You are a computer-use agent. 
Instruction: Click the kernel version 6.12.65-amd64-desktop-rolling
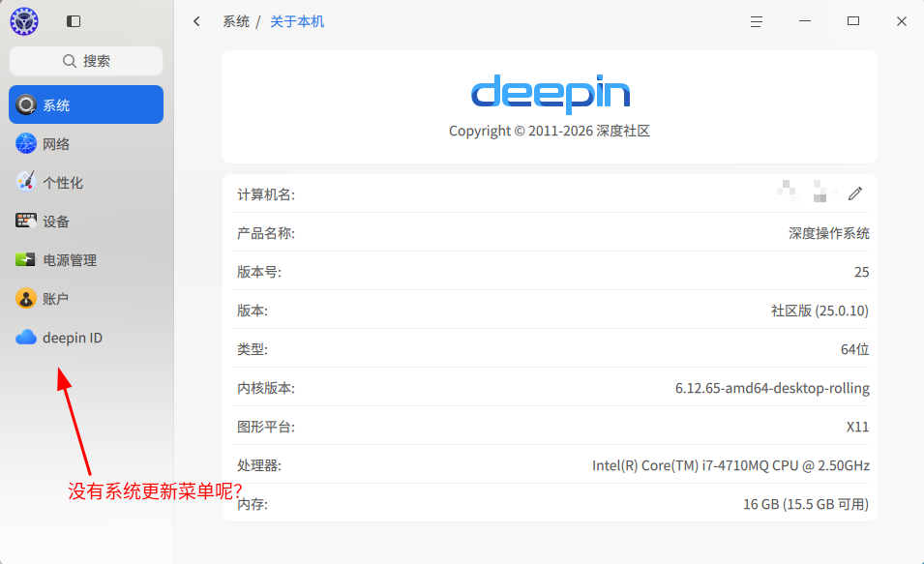click(x=772, y=388)
